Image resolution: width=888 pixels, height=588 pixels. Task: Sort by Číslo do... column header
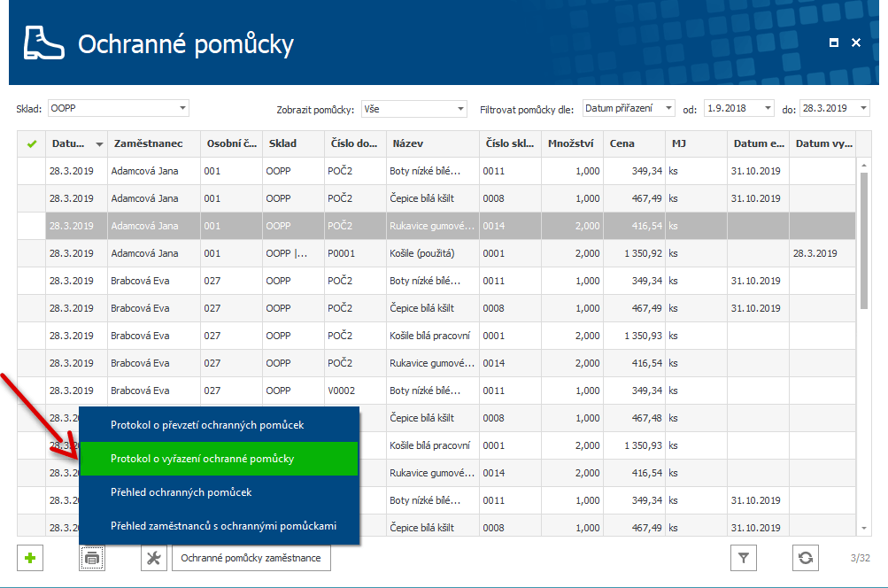[355, 143]
